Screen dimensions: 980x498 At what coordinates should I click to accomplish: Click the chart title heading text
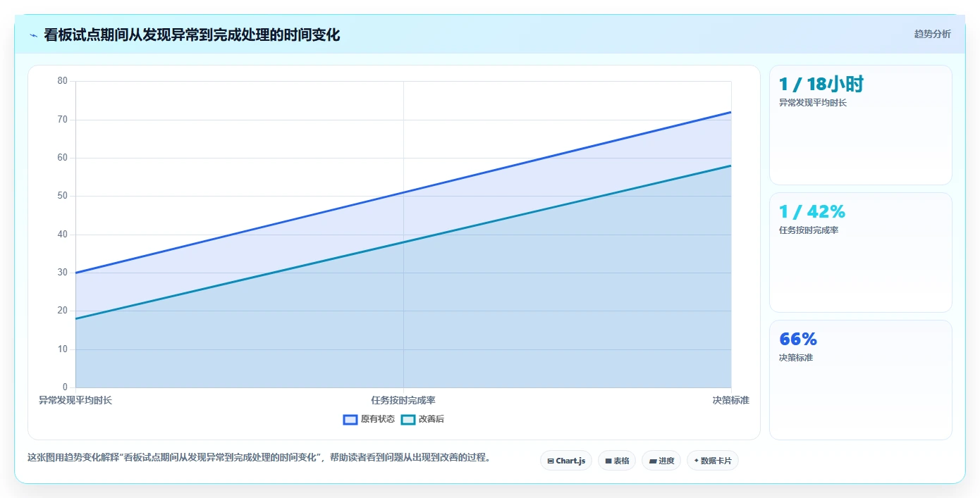192,35
